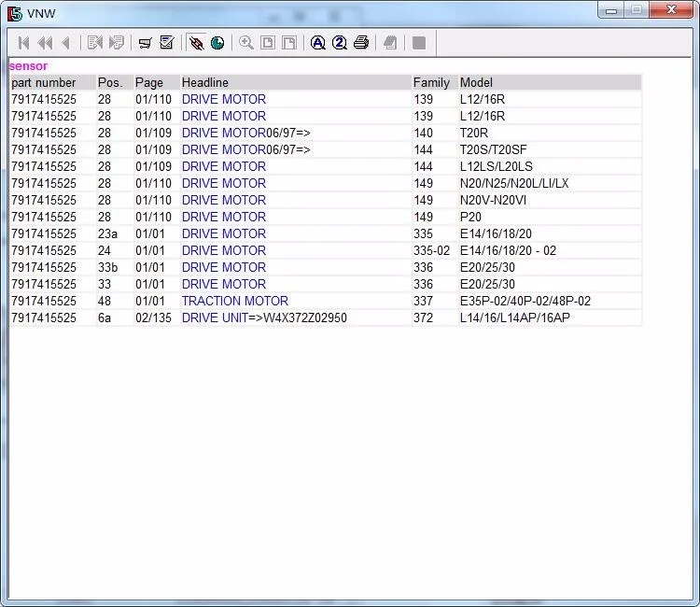
Task: Click the first page view icon
Action: (x=268, y=43)
